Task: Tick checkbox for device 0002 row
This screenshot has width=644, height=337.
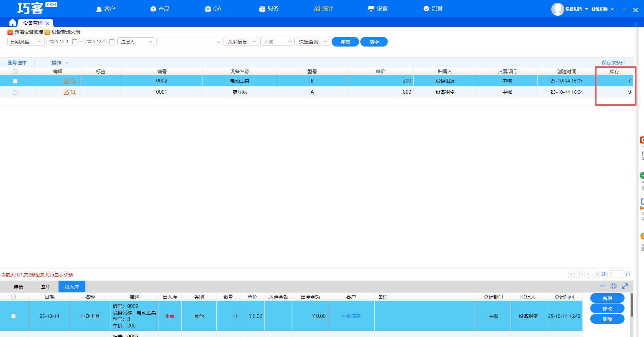Action: (15, 81)
